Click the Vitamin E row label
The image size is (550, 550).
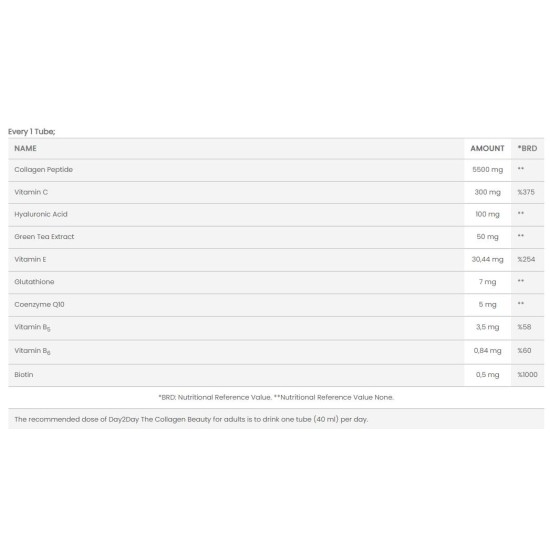tap(30, 260)
